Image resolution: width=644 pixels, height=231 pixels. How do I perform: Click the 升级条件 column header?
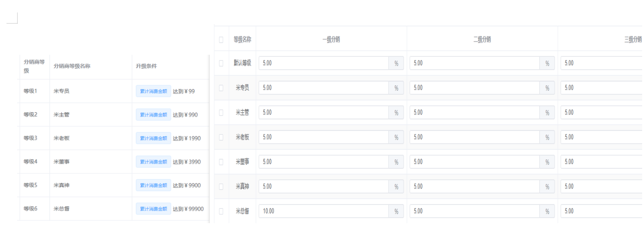[x=146, y=66]
